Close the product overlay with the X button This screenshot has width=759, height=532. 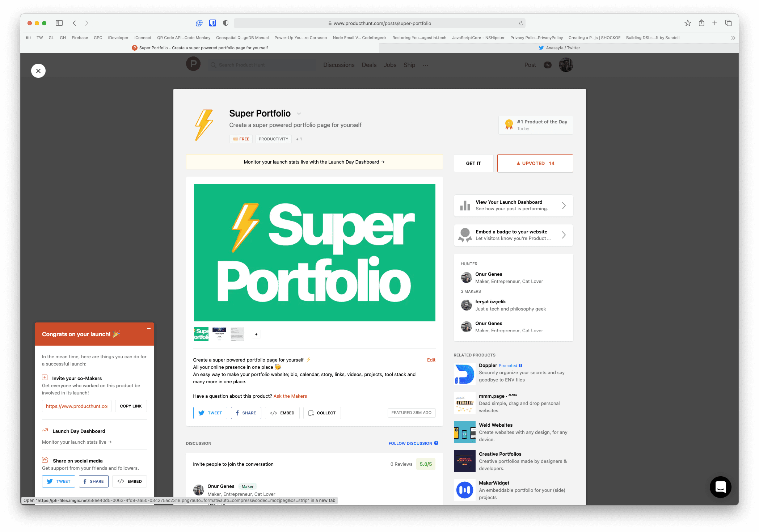(38, 71)
